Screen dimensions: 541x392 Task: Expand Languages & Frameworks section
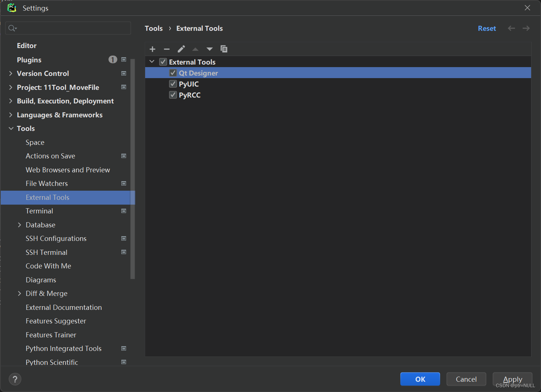coord(11,115)
